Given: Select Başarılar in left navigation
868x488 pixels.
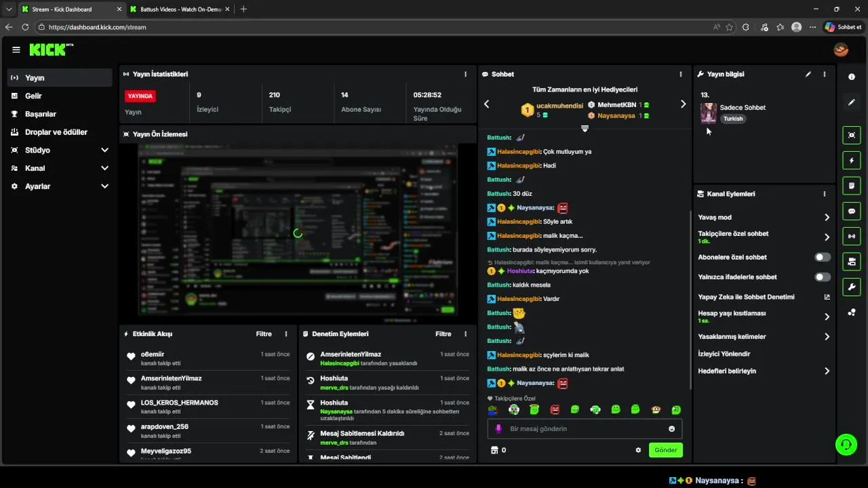Looking at the screenshot, I should (60, 114).
